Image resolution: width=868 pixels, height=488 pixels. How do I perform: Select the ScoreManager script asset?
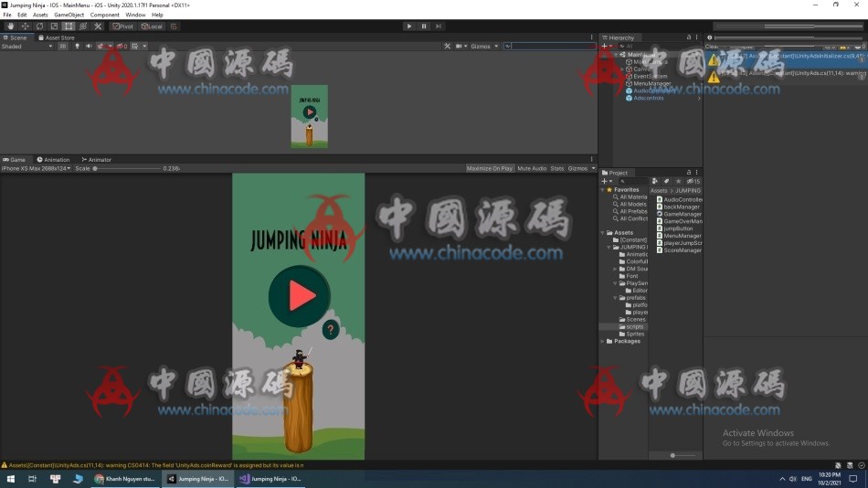[x=679, y=250]
